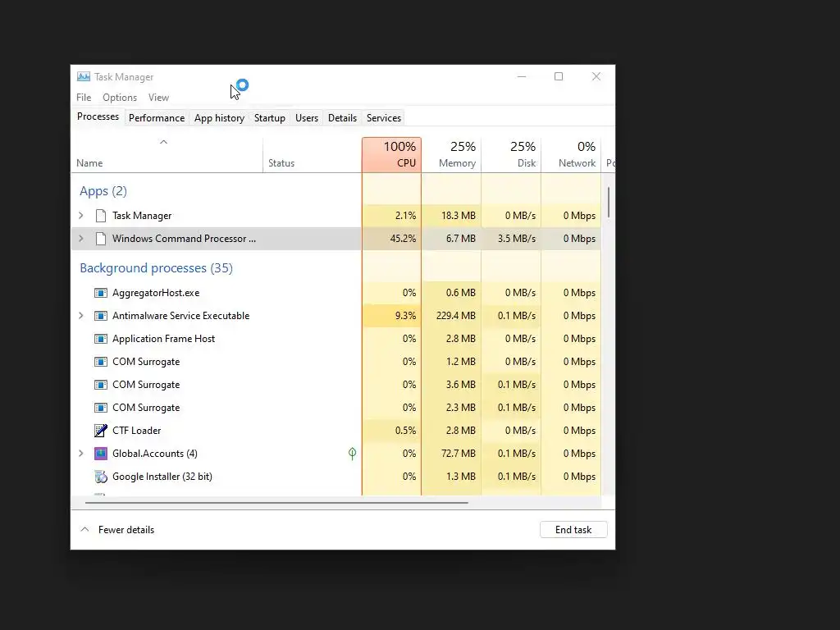Click the icon of the COM Surrogate row using 3.6 MB
This screenshot has height=630, width=840.
click(100, 386)
